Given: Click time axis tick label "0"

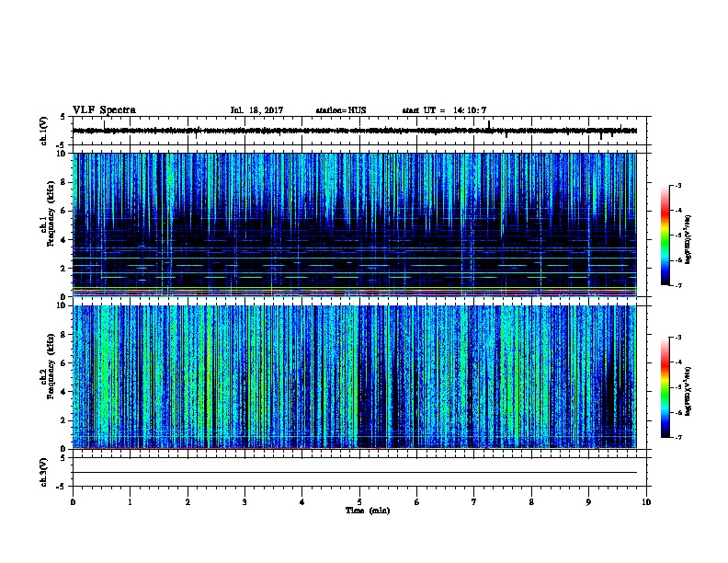Looking at the screenshot, I should [73, 502].
